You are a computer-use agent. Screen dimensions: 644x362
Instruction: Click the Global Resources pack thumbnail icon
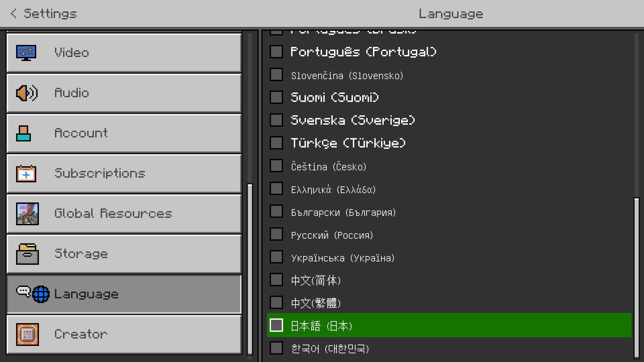coord(28,214)
